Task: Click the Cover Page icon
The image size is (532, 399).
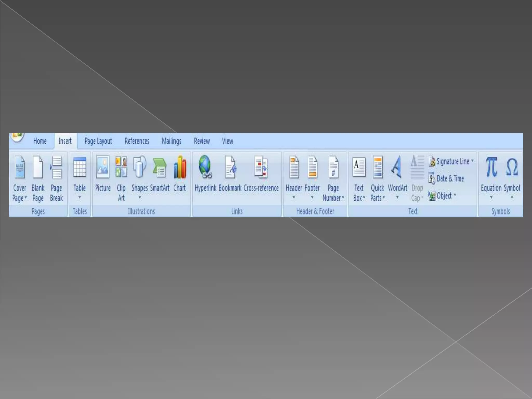Action: 20,168
